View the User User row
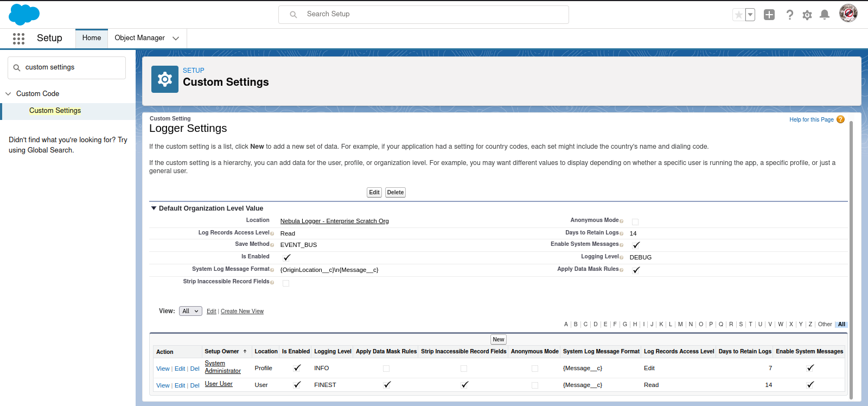Viewport: 868px width, 406px height. point(163,386)
